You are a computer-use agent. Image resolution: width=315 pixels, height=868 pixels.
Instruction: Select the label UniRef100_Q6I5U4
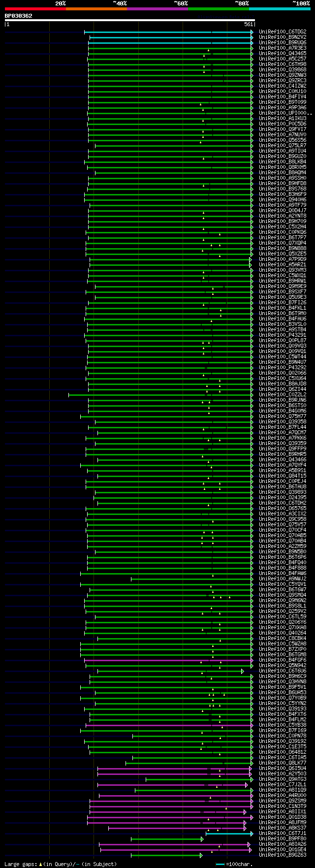pos(283,768)
